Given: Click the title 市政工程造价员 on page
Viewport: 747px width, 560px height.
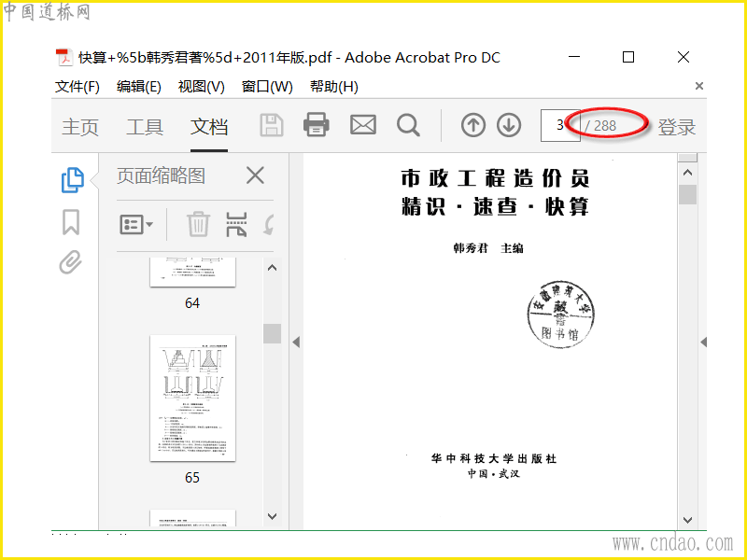Looking at the screenshot, I should coord(496,178).
